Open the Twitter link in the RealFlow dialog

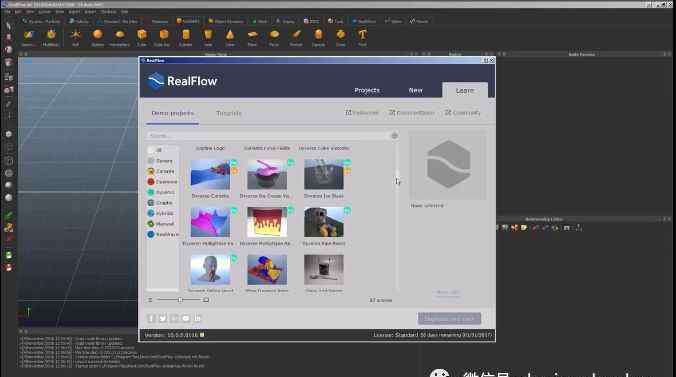163,318
